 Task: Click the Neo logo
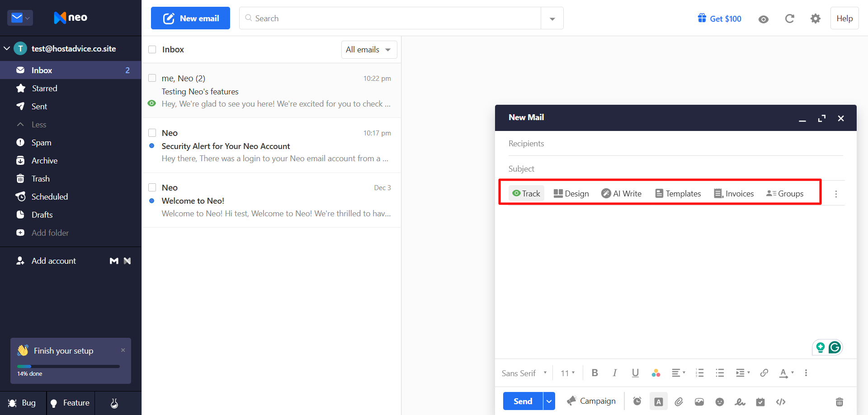click(x=71, y=18)
